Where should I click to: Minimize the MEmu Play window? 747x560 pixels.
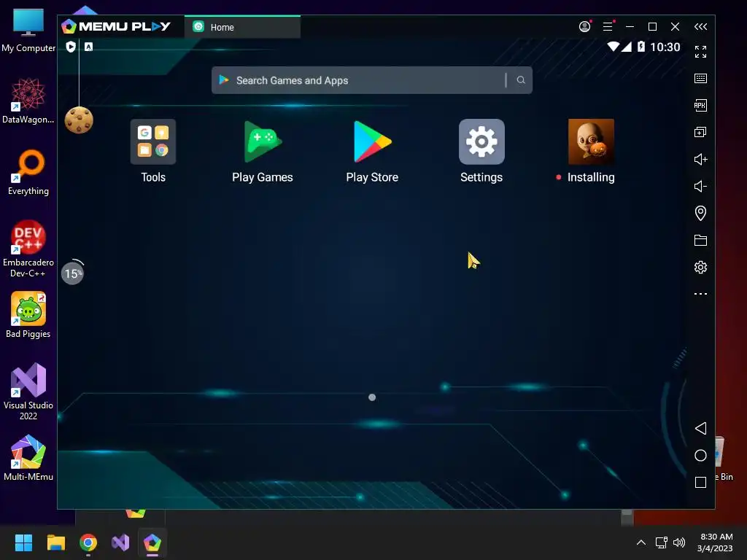(x=630, y=27)
